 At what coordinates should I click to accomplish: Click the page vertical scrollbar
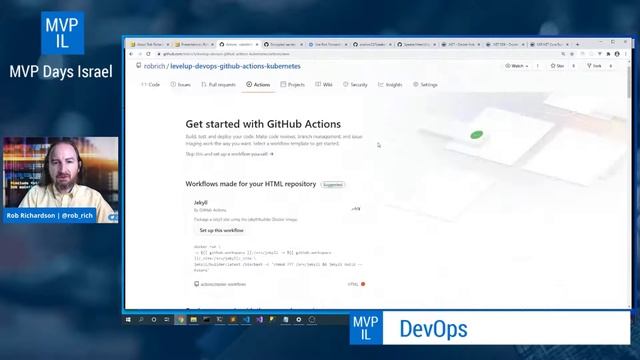(x=629, y=82)
